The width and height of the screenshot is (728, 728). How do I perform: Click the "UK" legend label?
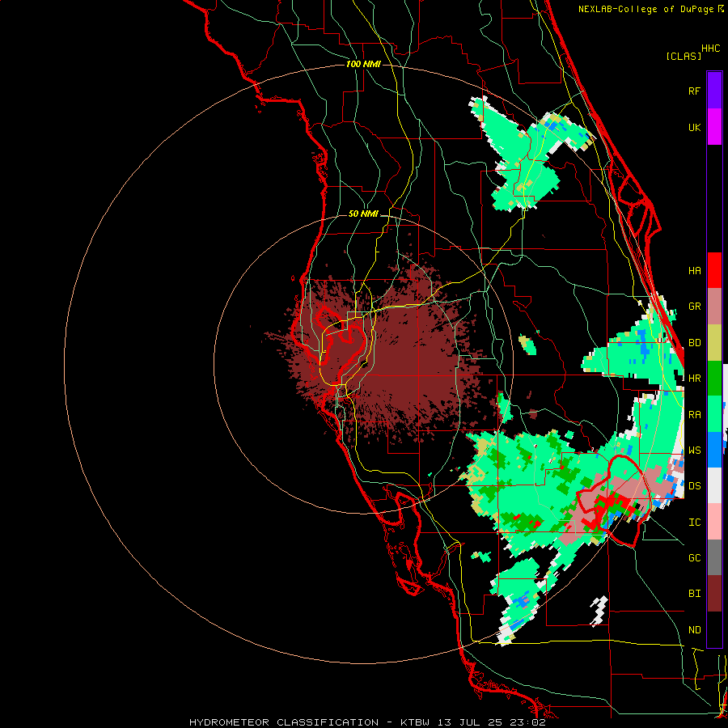(694, 127)
